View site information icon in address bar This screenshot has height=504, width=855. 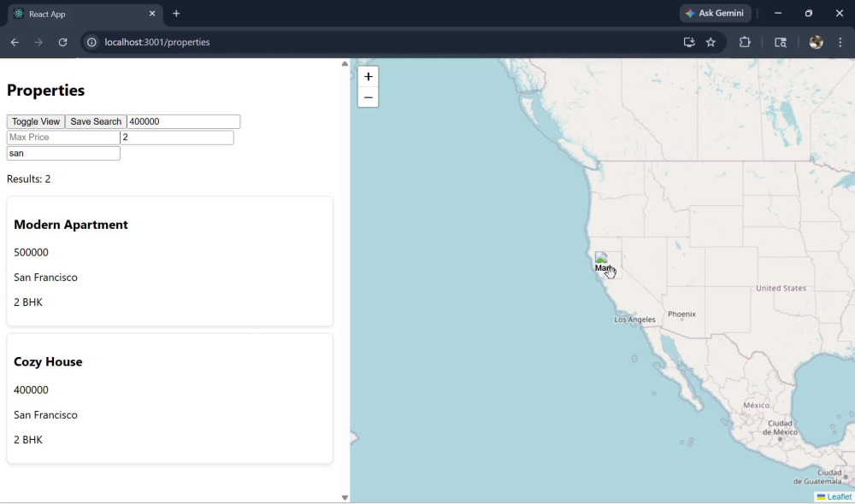pos(91,42)
